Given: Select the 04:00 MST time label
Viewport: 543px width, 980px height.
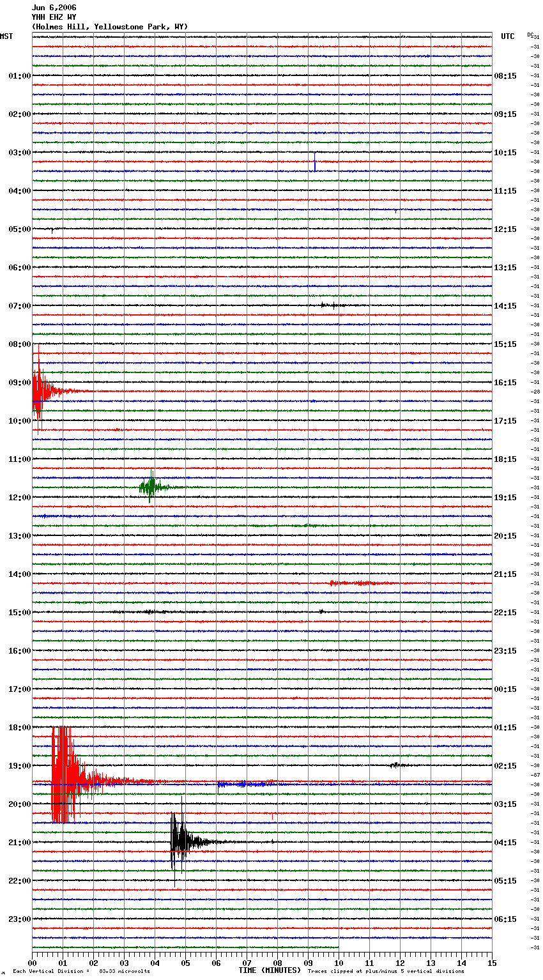Looking at the screenshot, I should 19,191.
